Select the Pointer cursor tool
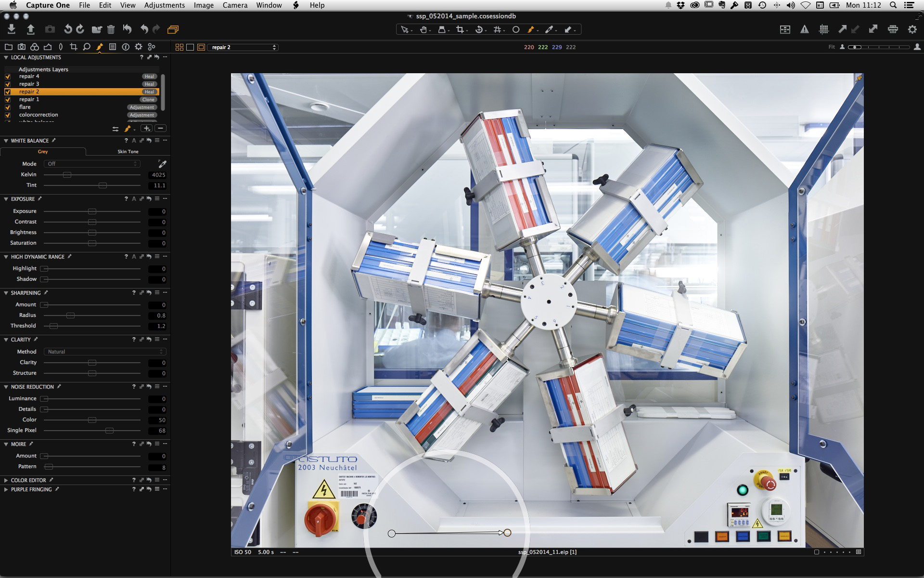This screenshot has width=924, height=578. [x=405, y=30]
